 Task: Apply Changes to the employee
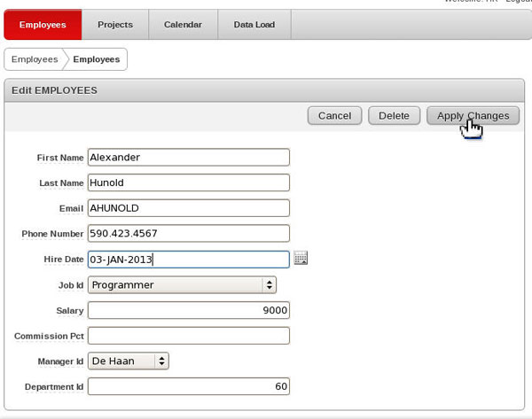473,116
